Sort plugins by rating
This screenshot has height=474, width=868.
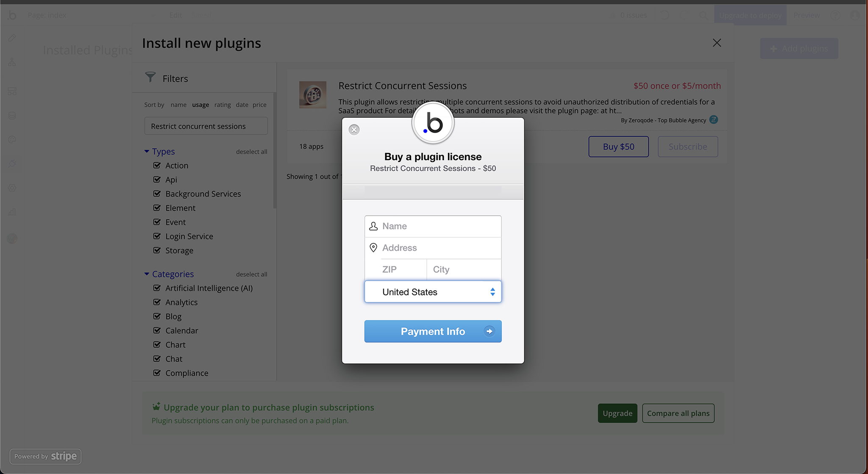(222, 105)
